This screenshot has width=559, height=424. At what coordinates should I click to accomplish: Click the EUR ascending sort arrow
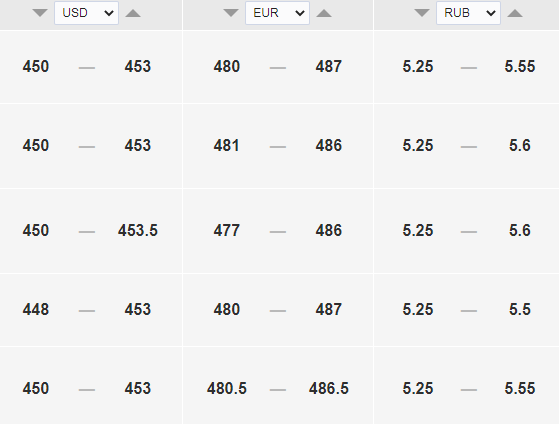[324, 13]
